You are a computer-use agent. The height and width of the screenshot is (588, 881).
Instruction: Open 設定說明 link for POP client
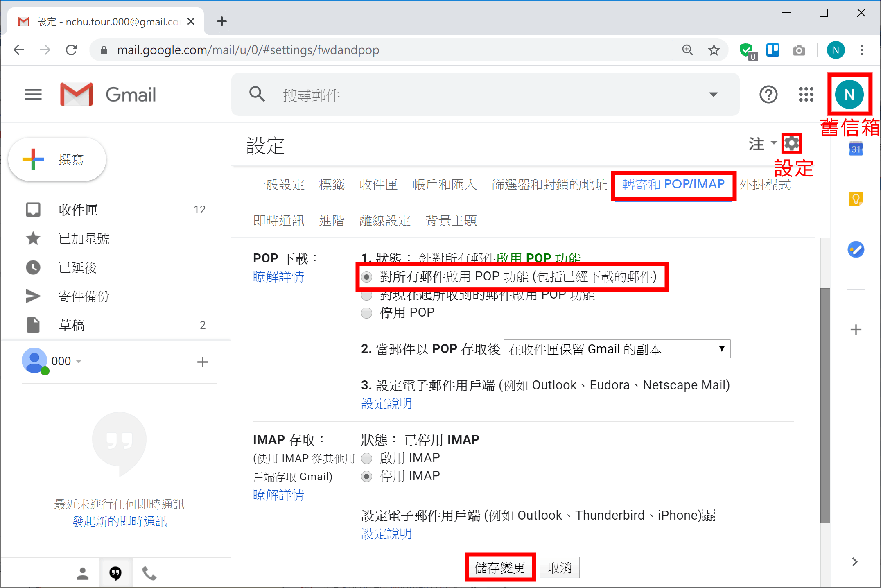click(386, 404)
